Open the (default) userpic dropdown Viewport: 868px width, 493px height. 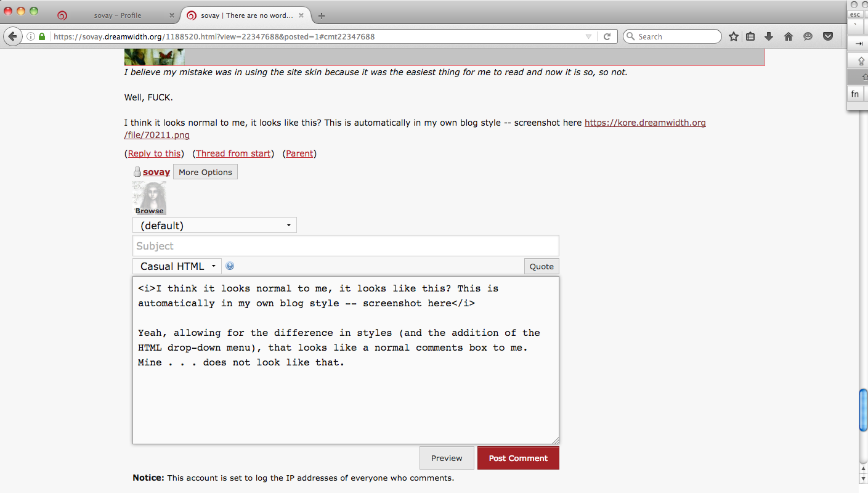point(214,226)
